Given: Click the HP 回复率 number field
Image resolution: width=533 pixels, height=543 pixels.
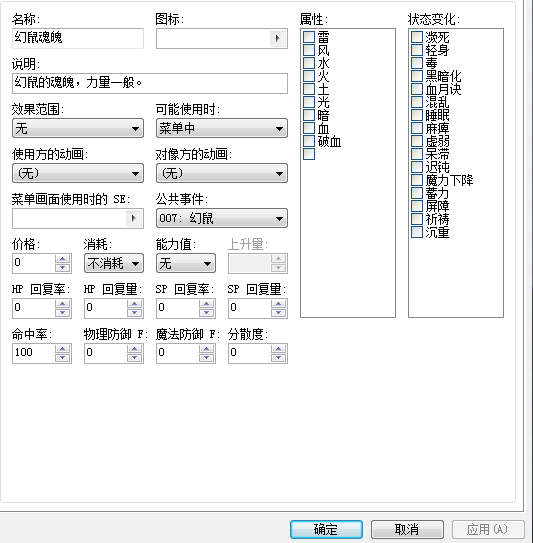Looking at the screenshot, I should coord(34,308).
